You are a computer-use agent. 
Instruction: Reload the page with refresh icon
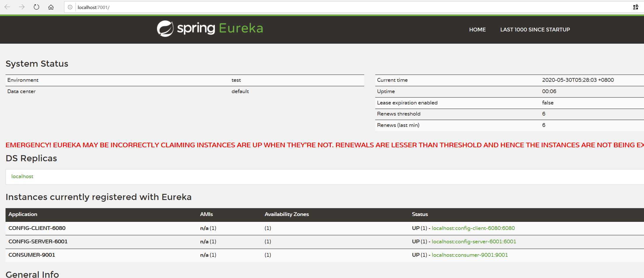(x=36, y=7)
